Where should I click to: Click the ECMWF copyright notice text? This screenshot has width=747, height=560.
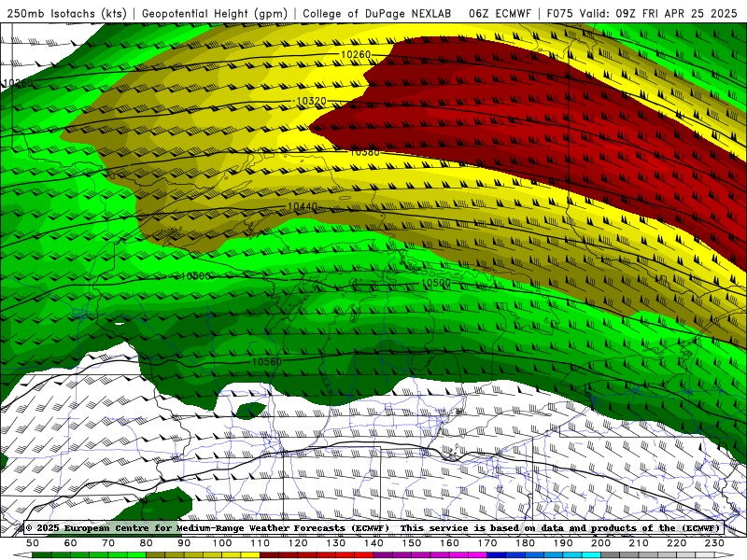click(x=207, y=528)
